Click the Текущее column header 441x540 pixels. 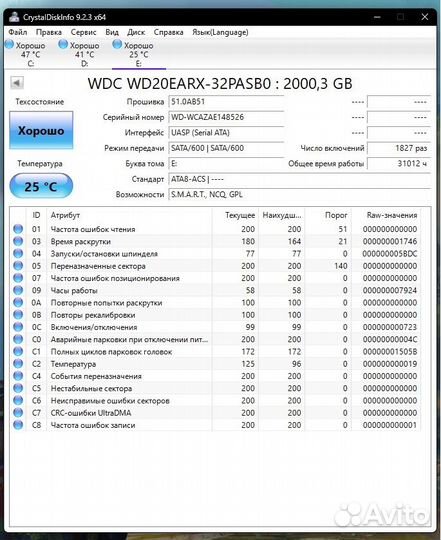coord(235,215)
